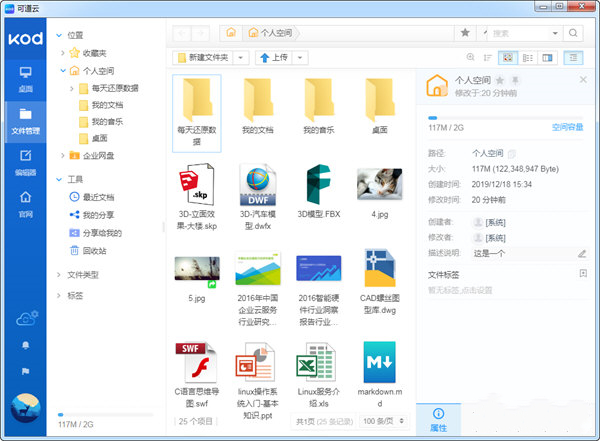Switch to list view mode
Viewport: 600px width, 441px height.
(528, 58)
